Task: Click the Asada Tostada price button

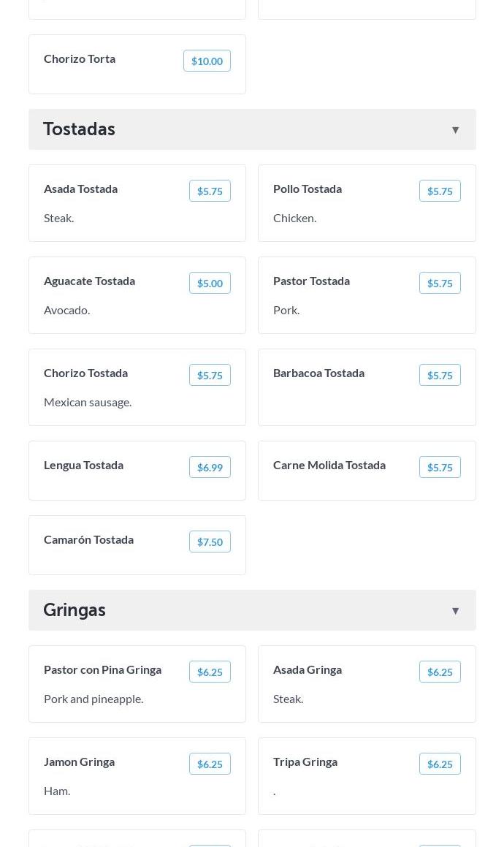Action: pyautogui.click(x=210, y=191)
